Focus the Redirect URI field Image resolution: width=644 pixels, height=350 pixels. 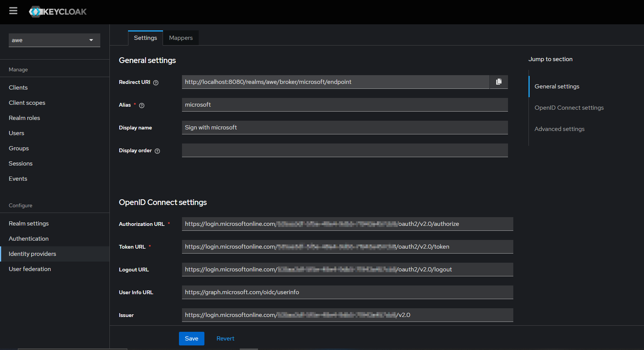pos(335,82)
